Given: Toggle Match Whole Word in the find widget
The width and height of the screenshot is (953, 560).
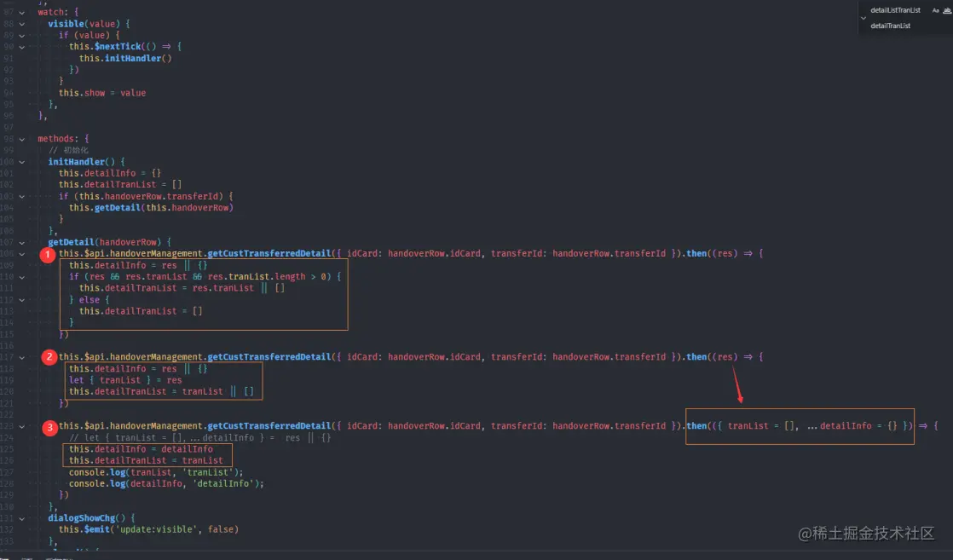Looking at the screenshot, I should 947,10.
